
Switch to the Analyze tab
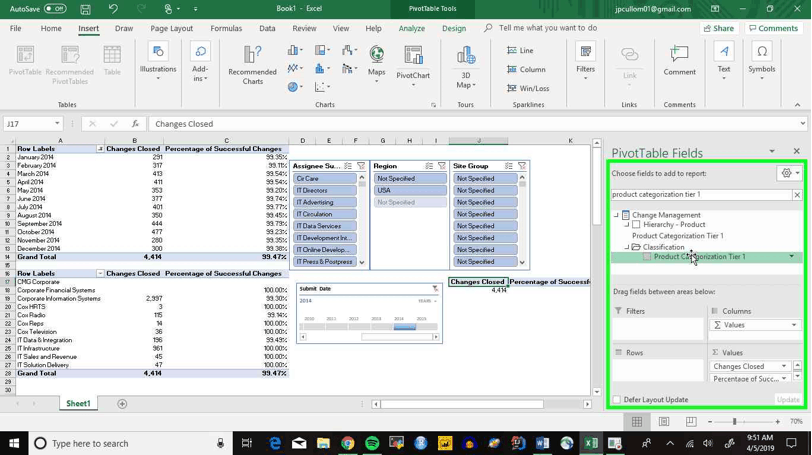(x=412, y=28)
